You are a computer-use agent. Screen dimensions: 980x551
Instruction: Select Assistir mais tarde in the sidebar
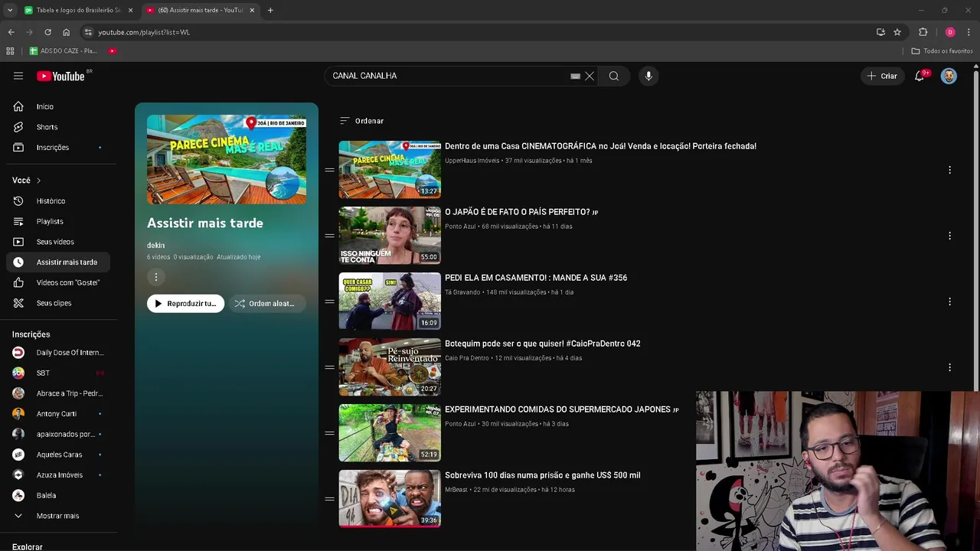(58, 262)
